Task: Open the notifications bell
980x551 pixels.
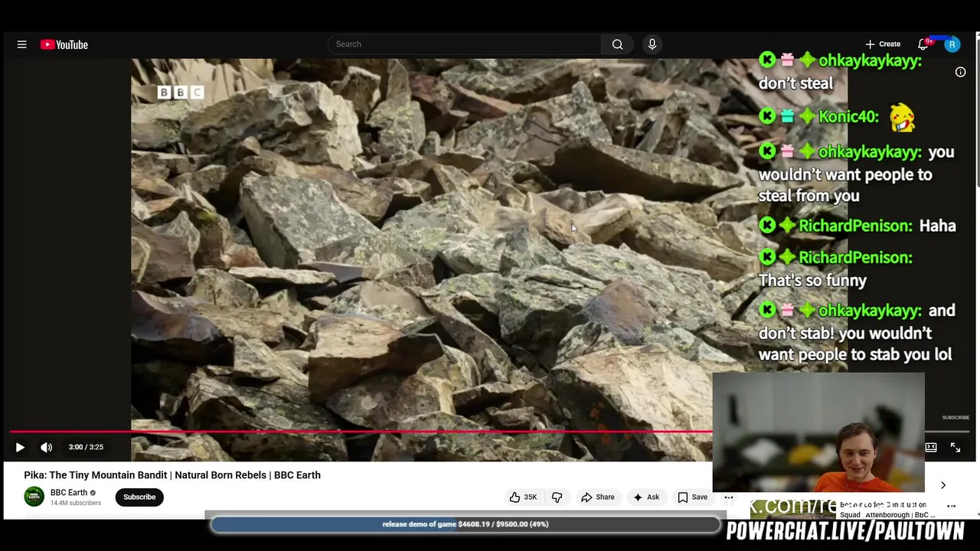Action: click(923, 44)
